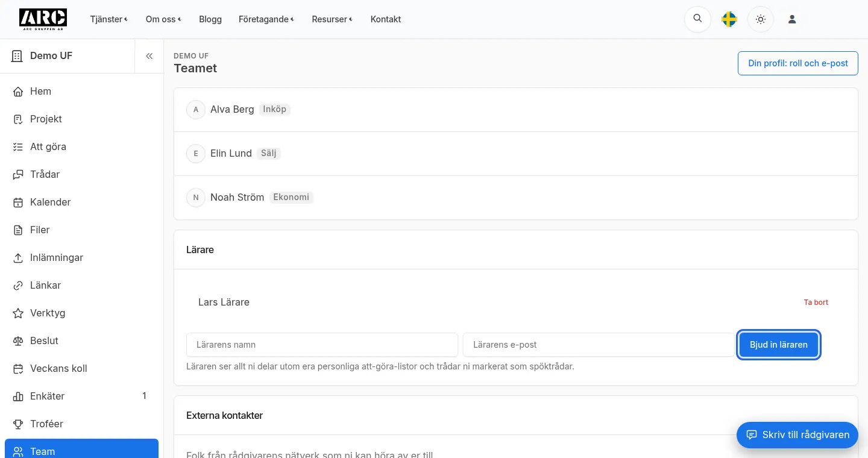Open the search magnifier icon
The height and width of the screenshot is (458, 868).
click(697, 19)
